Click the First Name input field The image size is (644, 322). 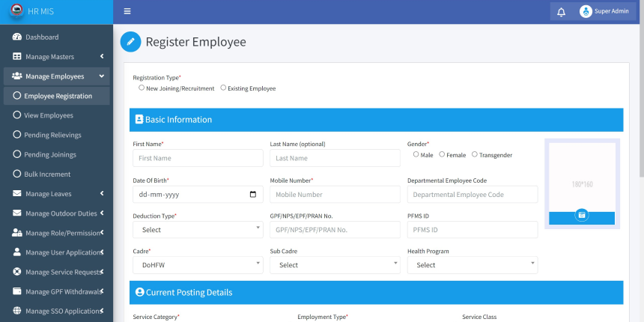[198, 158]
